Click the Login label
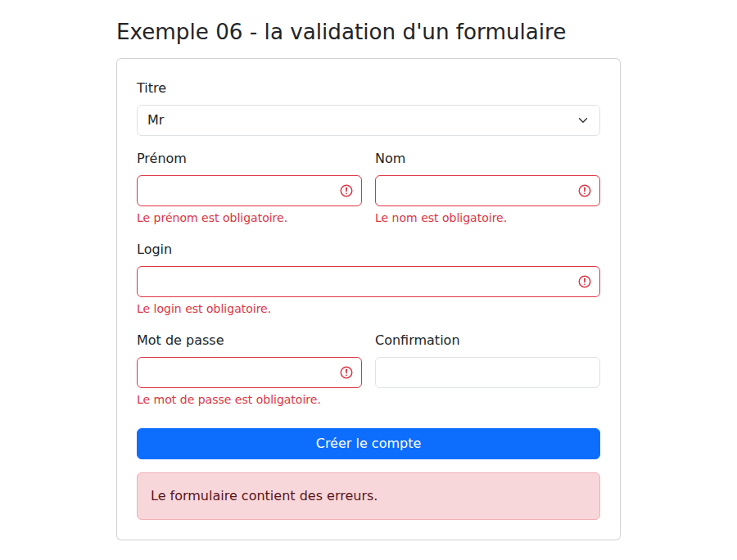 [154, 250]
